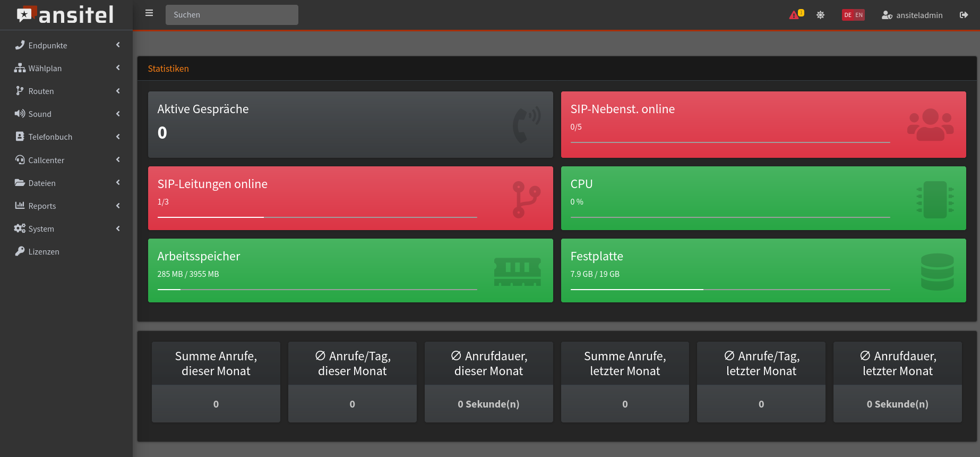Click the Telefonbuch address book icon
This screenshot has width=980, height=457.
pyautogui.click(x=20, y=137)
